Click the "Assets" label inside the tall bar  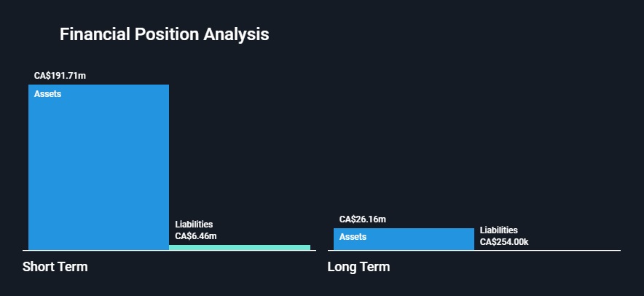click(x=47, y=93)
